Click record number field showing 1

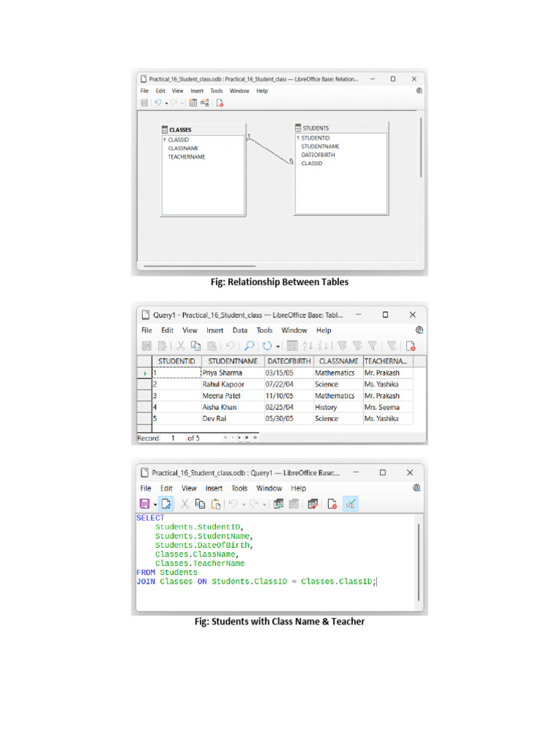(173, 438)
